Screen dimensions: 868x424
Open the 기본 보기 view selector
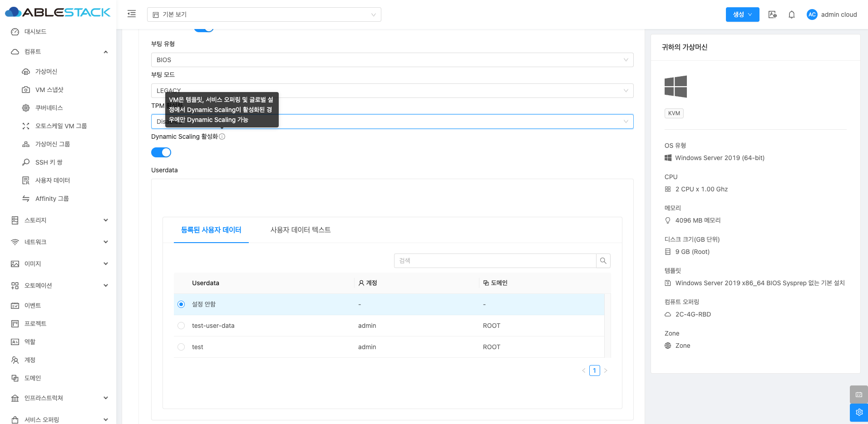[264, 15]
